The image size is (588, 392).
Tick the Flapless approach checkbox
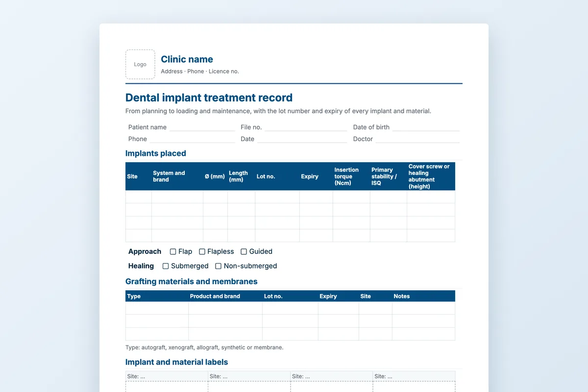202,251
